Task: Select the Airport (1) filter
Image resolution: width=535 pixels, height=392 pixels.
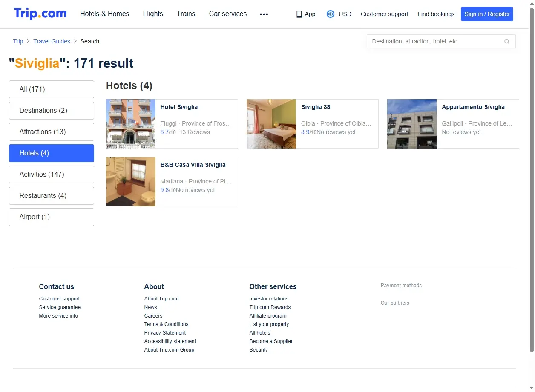Action: point(52,217)
